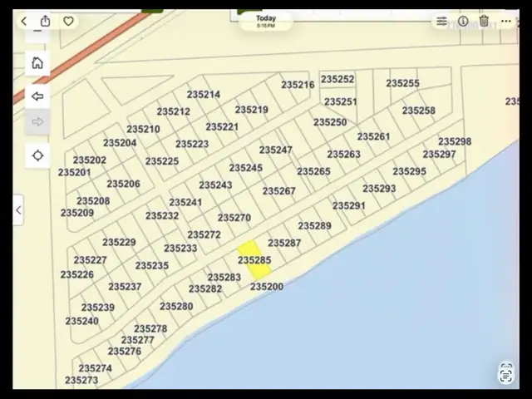
Task: Open the adjustments sliders icon
Action: [x=441, y=22]
